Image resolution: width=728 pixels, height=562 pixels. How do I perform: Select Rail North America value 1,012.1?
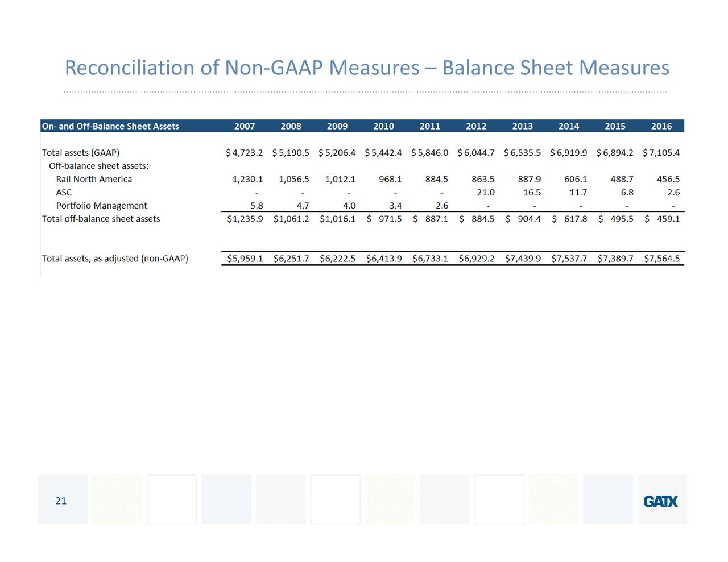click(340, 179)
